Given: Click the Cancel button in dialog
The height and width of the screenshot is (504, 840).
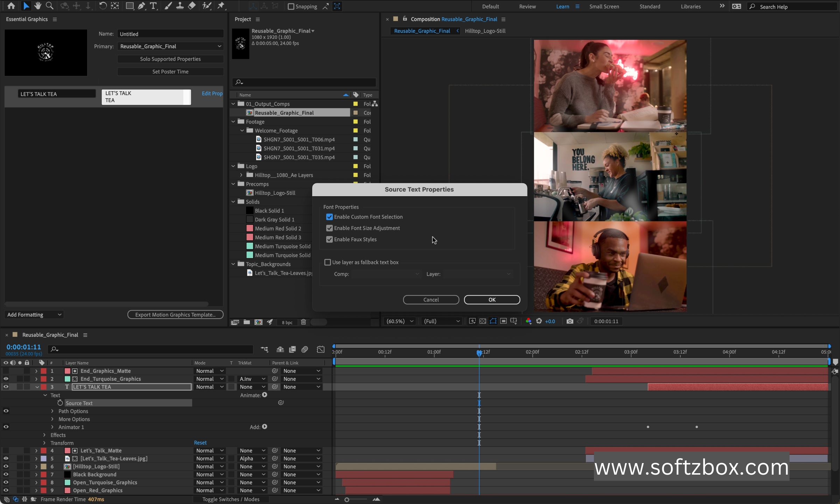Looking at the screenshot, I should coord(431,300).
